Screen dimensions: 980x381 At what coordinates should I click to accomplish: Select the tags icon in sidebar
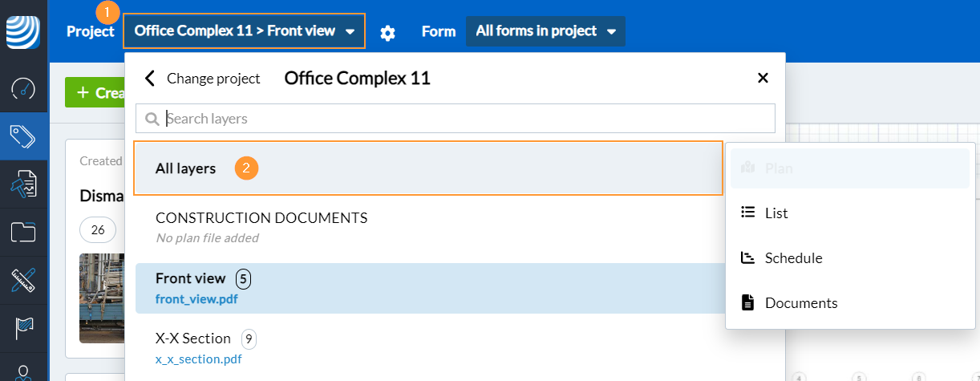point(23,136)
